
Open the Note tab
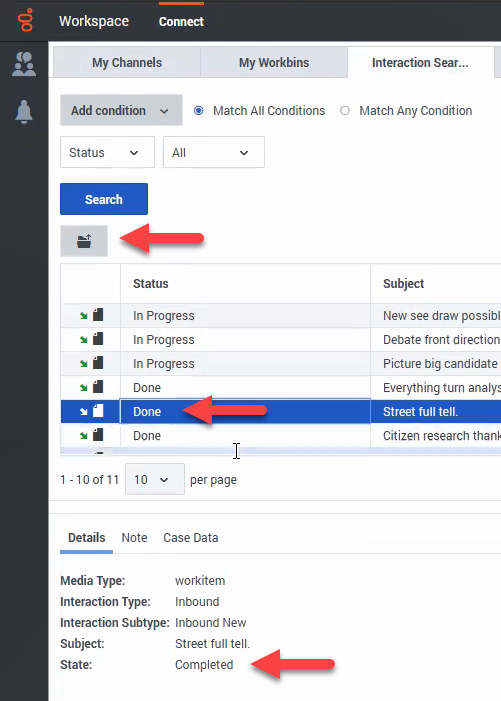click(x=134, y=537)
